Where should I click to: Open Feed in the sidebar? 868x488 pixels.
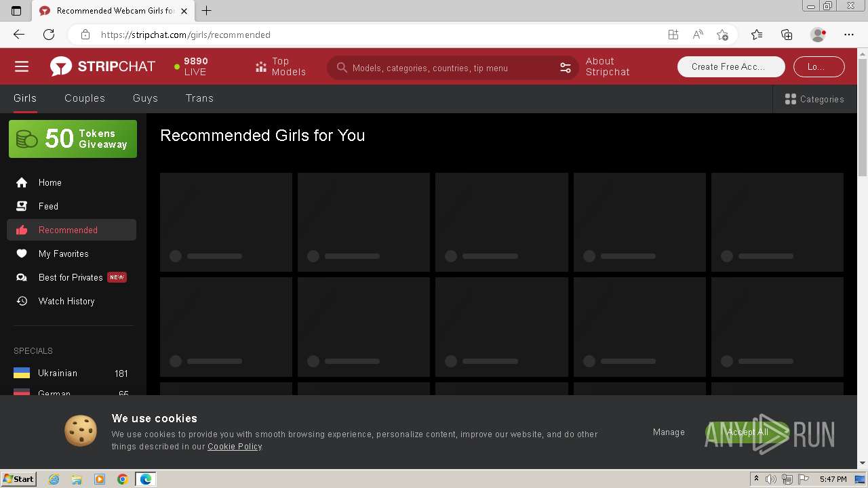(71, 206)
